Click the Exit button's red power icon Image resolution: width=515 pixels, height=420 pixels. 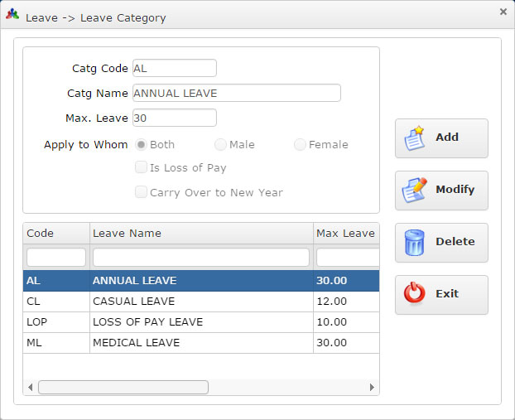(415, 294)
